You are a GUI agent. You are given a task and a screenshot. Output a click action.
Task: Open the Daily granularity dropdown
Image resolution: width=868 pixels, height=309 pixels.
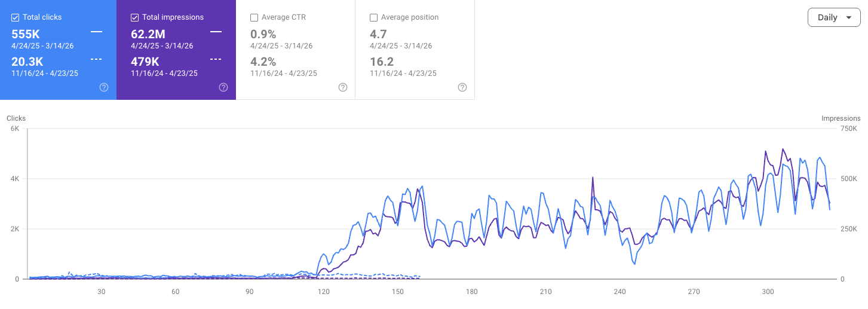834,17
